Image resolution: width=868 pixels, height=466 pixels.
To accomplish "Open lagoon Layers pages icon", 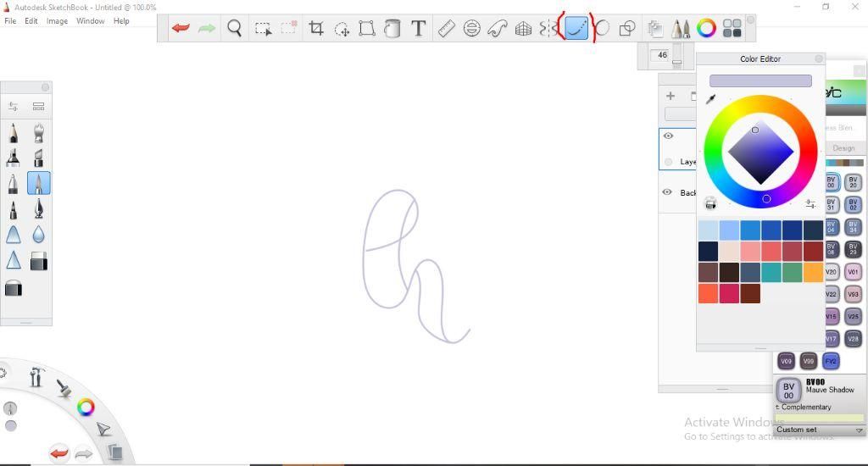I will (x=114, y=452).
